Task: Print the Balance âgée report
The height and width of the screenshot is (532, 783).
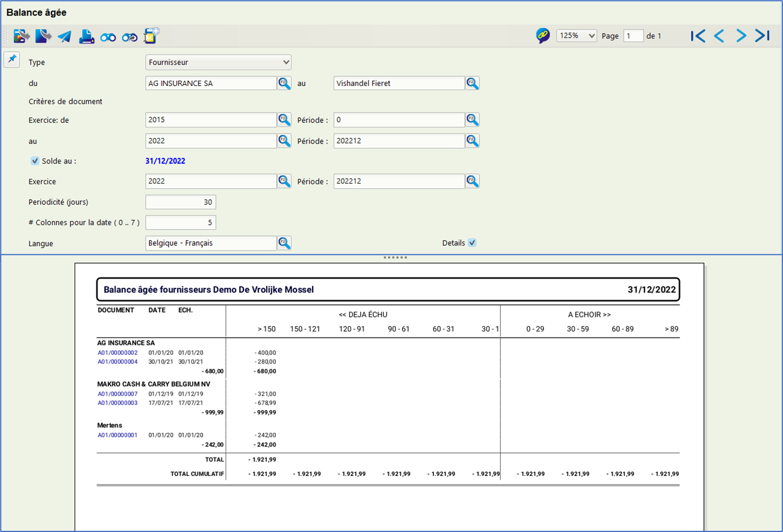Action: click(87, 36)
